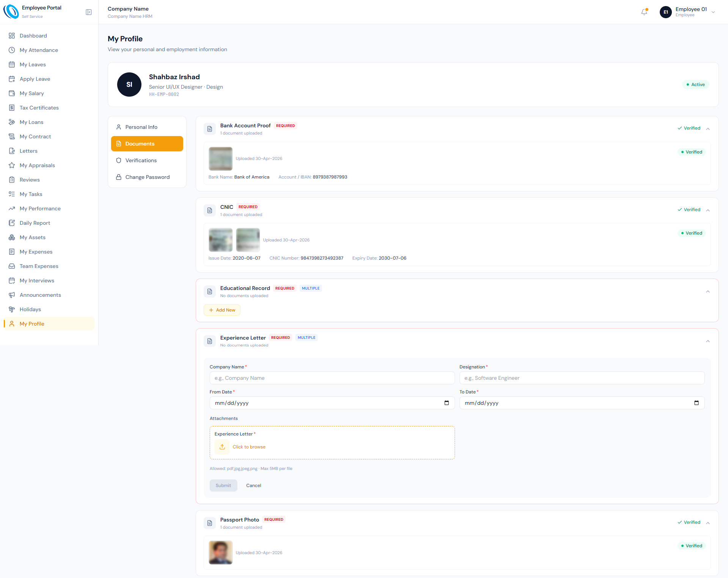Click the My Expenses receipt icon

pos(12,252)
